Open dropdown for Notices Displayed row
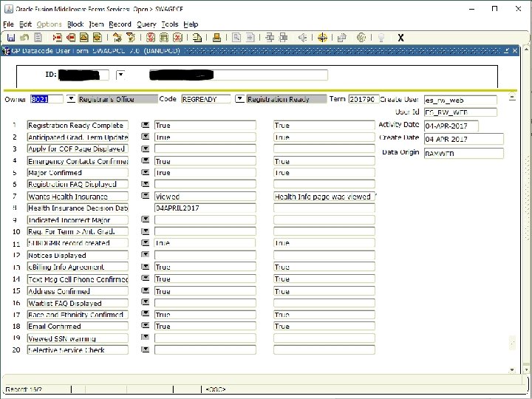532x399 pixels. (146, 254)
